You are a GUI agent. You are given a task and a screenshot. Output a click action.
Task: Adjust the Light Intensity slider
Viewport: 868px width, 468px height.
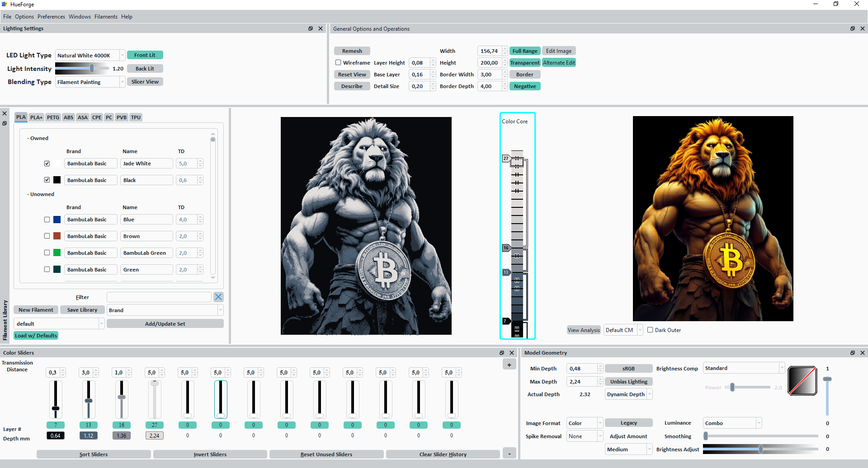[82, 68]
